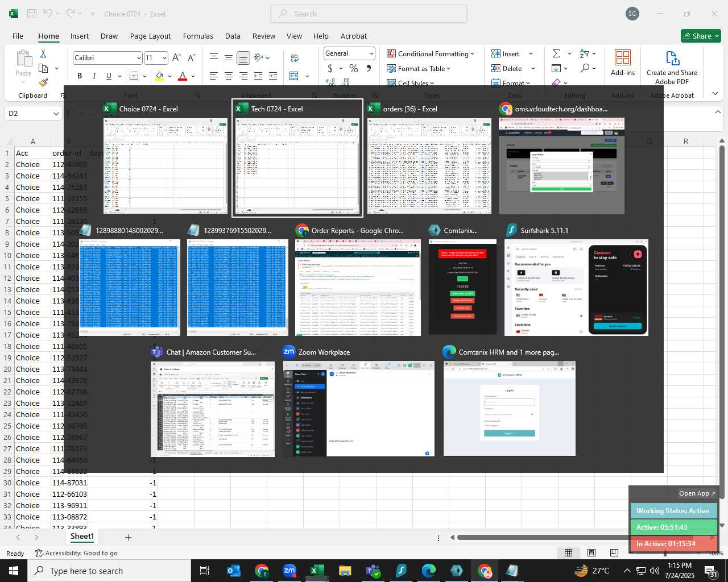This screenshot has width=728, height=582.
Task: Switch to the Acrobat tab
Action: coord(354,36)
